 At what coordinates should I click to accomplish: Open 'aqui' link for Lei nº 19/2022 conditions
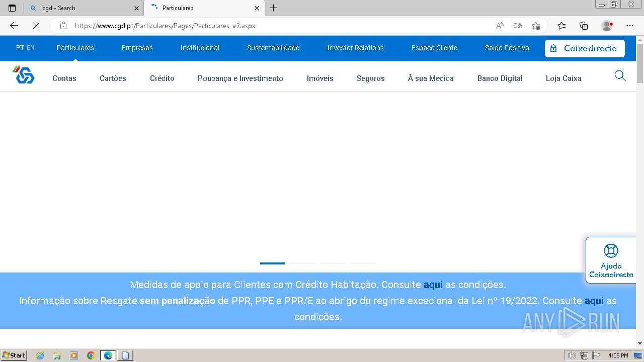[594, 301]
